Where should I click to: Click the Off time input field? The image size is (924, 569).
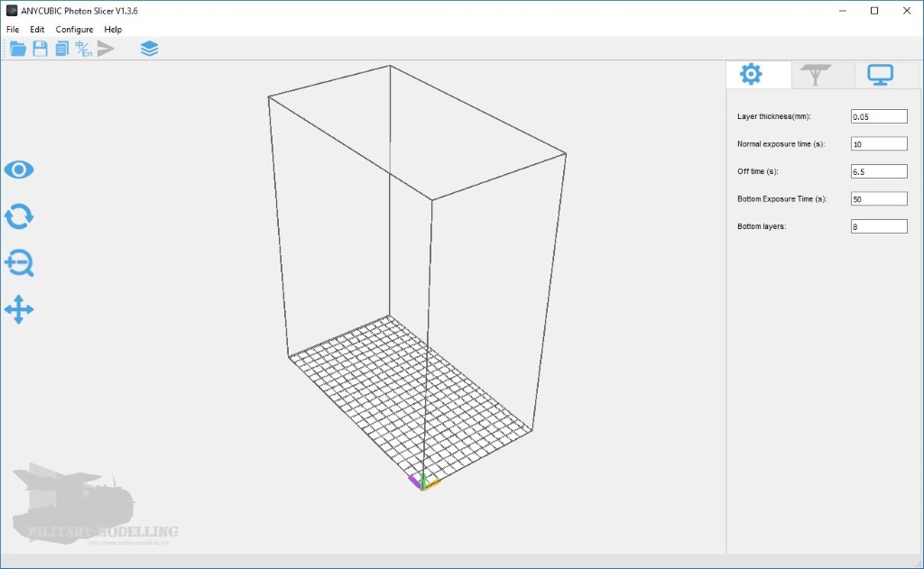coord(879,171)
